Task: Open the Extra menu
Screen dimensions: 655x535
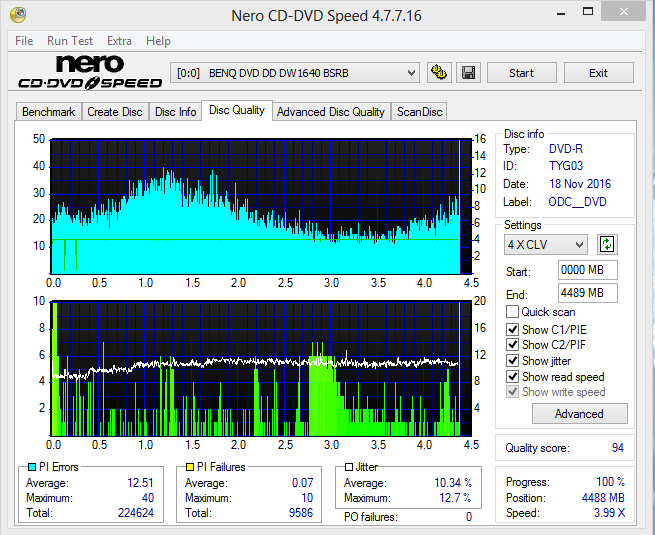Action: (119, 41)
